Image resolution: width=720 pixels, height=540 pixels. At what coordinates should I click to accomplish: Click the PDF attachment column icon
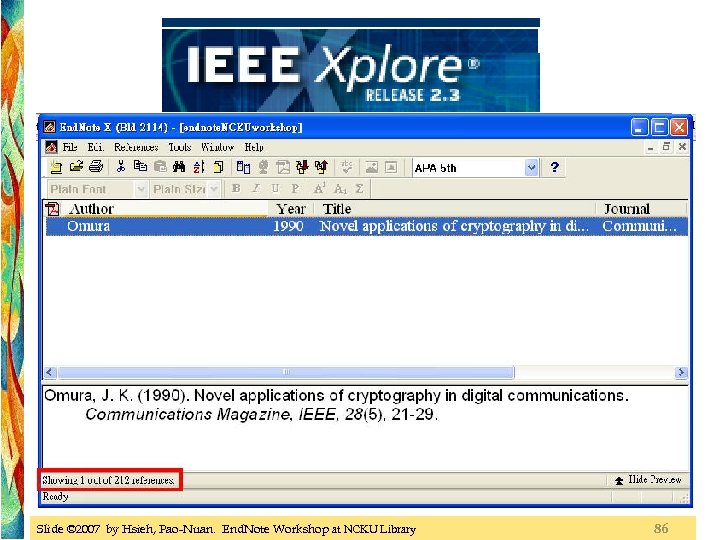coord(53,209)
